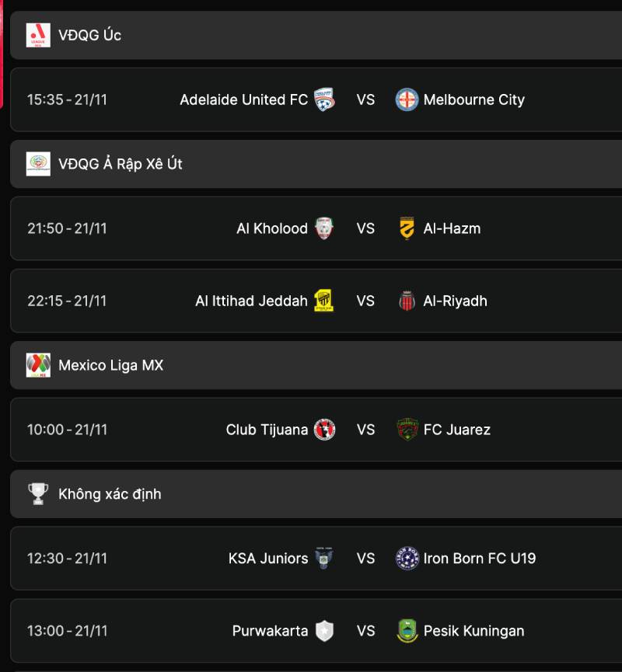Click Adelaide United FC club crest

click(x=324, y=99)
